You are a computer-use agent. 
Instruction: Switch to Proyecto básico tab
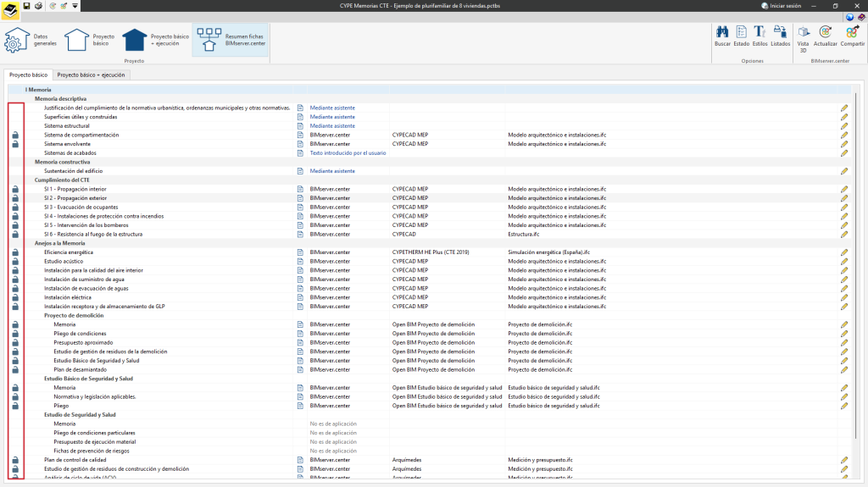[28, 75]
